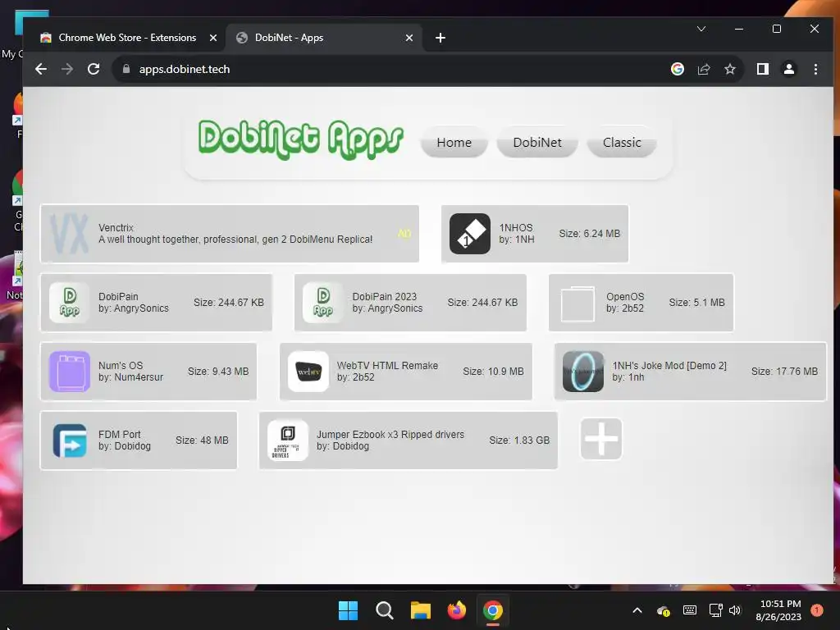
Task: Click the network icon in system tray
Action: [715, 610]
